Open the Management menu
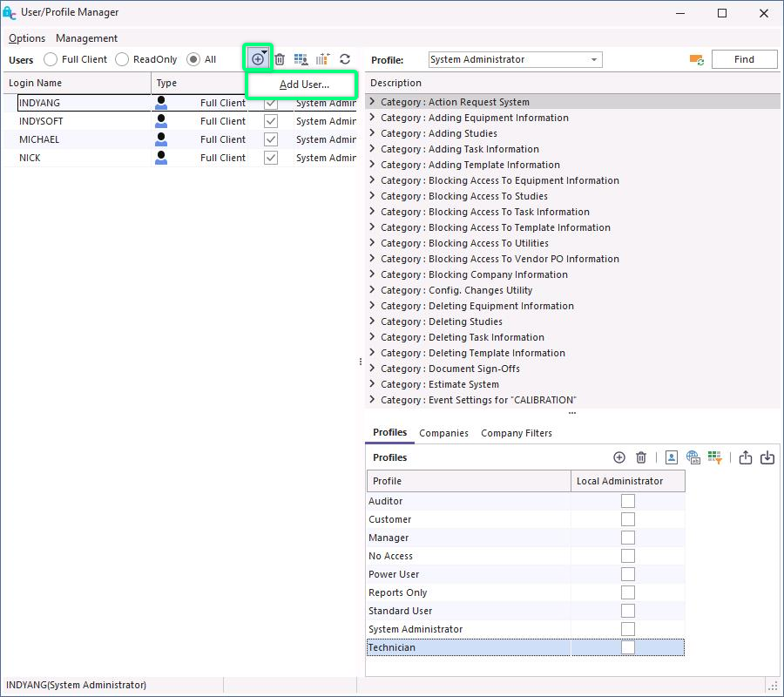The height and width of the screenshot is (697, 784). pos(86,38)
